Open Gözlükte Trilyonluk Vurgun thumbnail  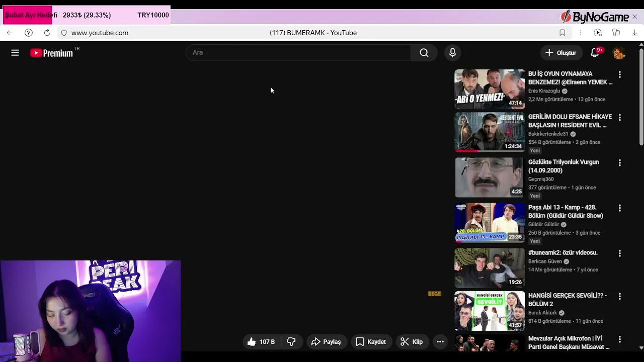(x=490, y=177)
